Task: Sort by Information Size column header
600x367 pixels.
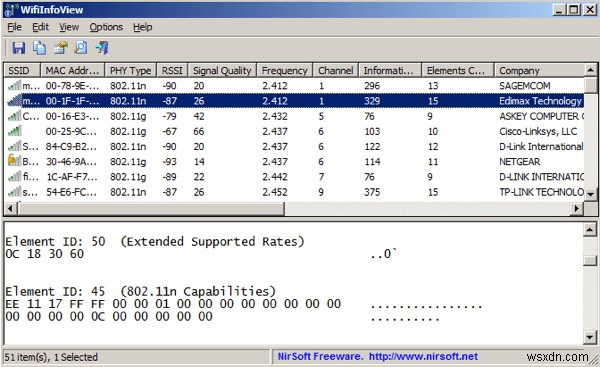Action: [x=390, y=70]
